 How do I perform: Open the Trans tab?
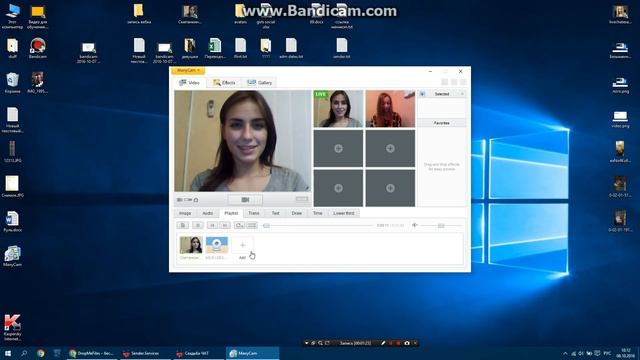click(254, 213)
